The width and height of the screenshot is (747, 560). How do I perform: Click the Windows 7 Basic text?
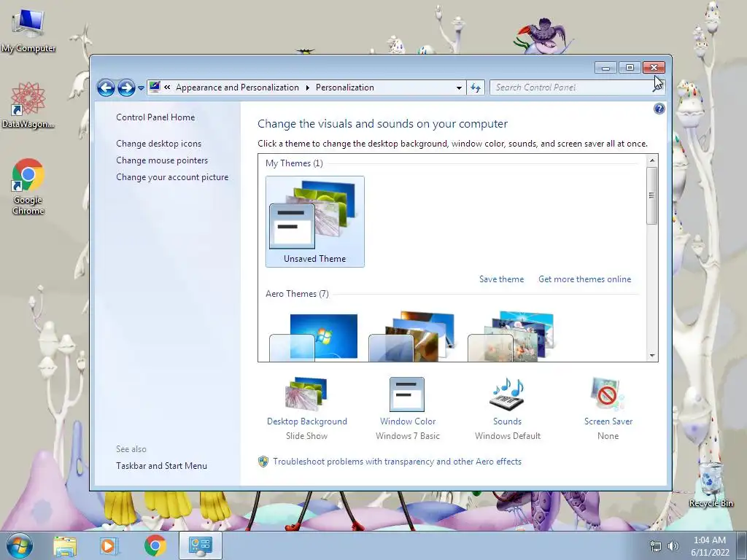point(408,436)
